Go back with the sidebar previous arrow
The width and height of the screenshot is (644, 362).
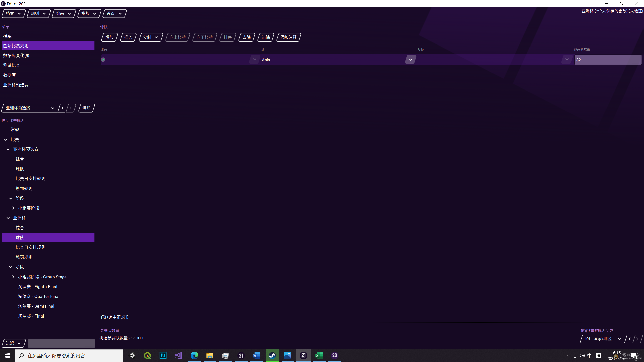(x=63, y=108)
